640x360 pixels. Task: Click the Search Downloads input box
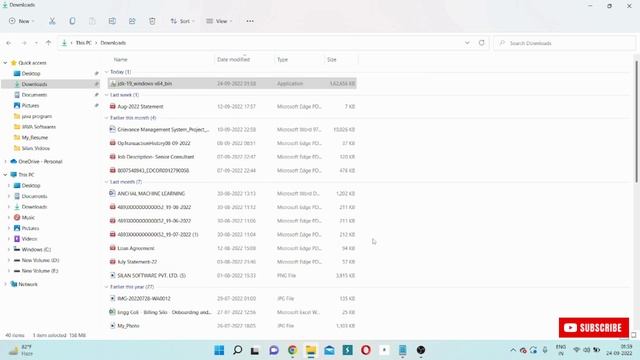click(564, 43)
